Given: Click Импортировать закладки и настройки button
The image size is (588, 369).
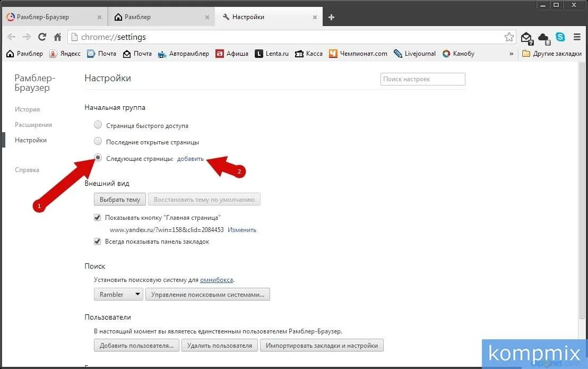Looking at the screenshot, I should tap(322, 346).
